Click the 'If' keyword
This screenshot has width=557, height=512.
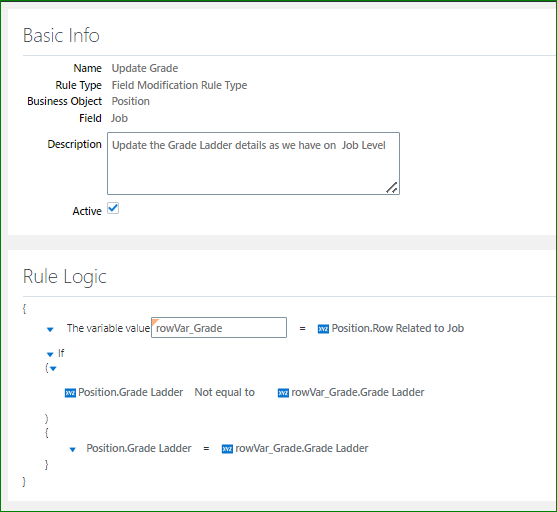61,353
